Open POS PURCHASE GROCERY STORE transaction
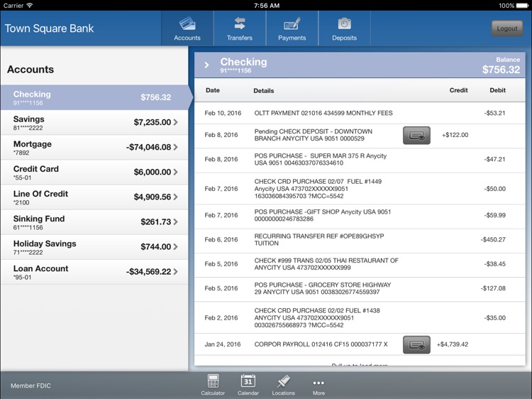The height and width of the screenshot is (399, 532). click(x=360, y=290)
